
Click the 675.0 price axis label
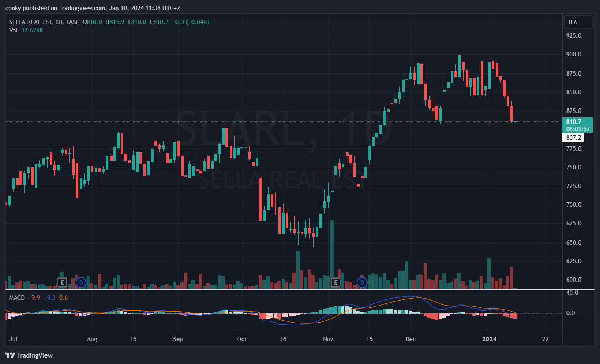click(574, 223)
